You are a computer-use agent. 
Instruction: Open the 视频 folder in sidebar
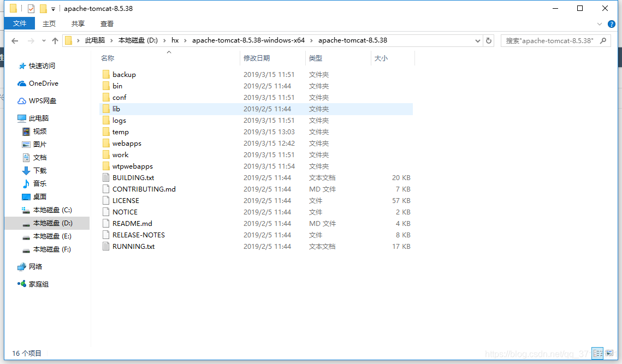40,131
